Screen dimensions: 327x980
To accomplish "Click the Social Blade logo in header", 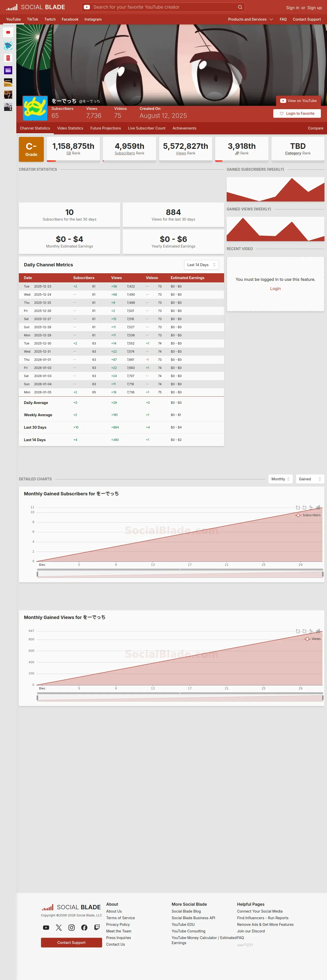I will pos(35,7).
